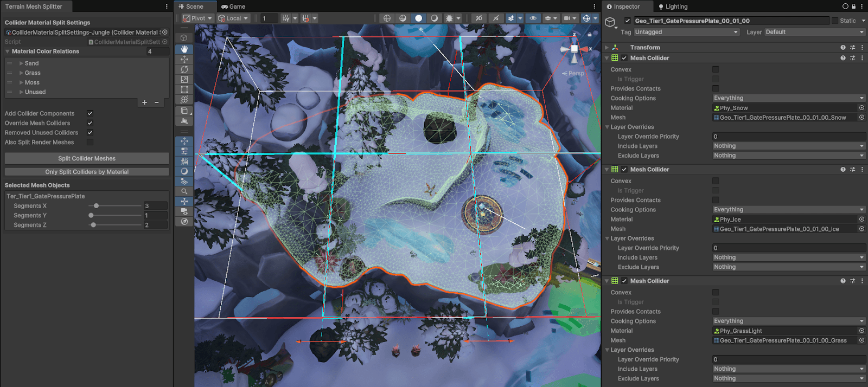Screen dimensions: 868x387
Task: Select the Rotate tool
Action: coord(184,69)
